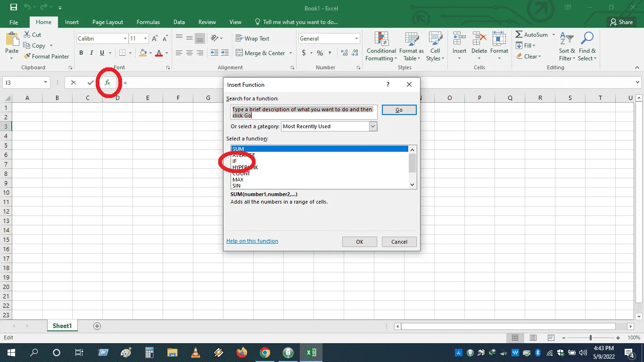Open the General number format dropdown
Image resolution: width=644 pixels, height=362 pixels.
(356, 39)
